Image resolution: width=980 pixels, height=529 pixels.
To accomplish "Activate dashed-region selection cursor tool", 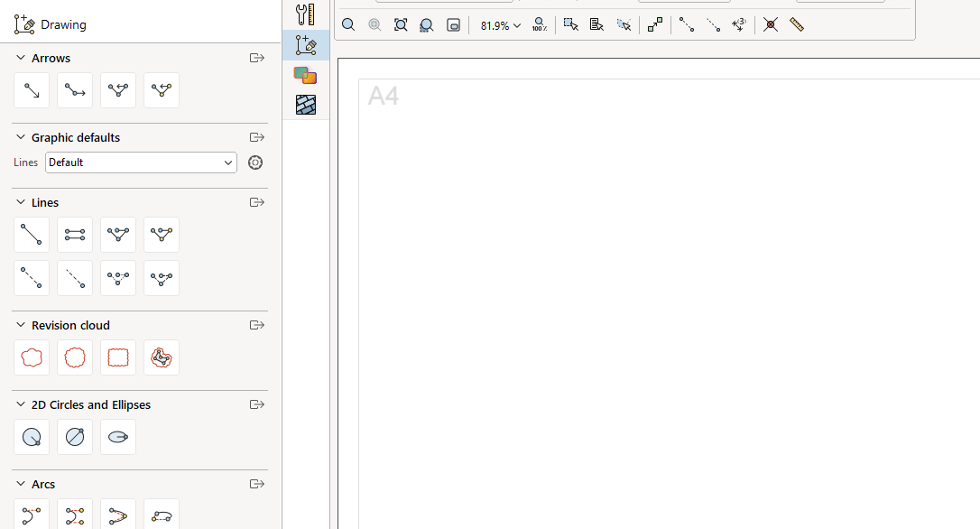I will click(x=624, y=25).
